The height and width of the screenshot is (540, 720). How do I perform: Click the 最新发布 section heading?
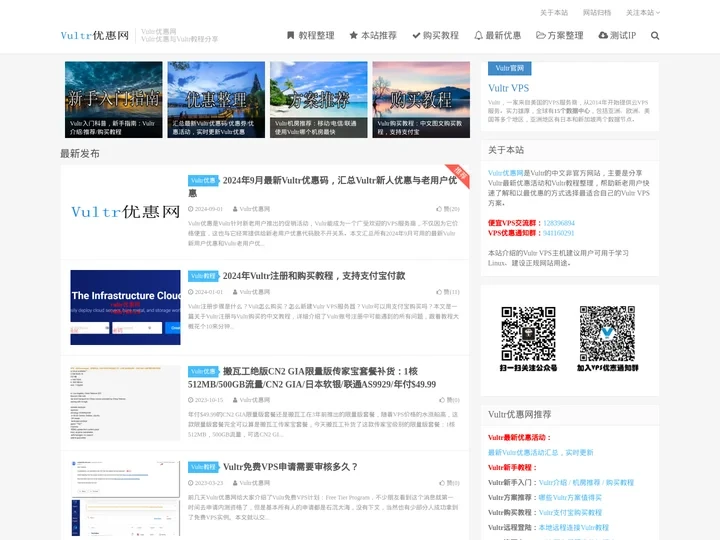pyautogui.click(x=80, y=154)
